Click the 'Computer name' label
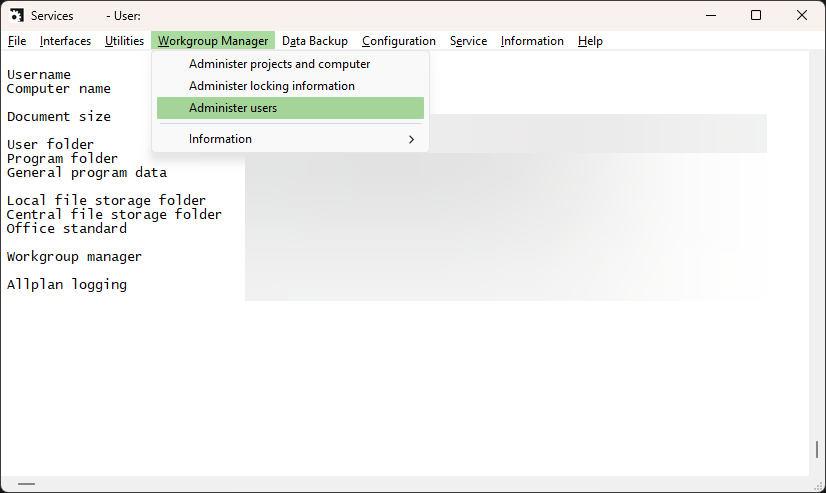This screenshot has height=493, width=826. 59,89
